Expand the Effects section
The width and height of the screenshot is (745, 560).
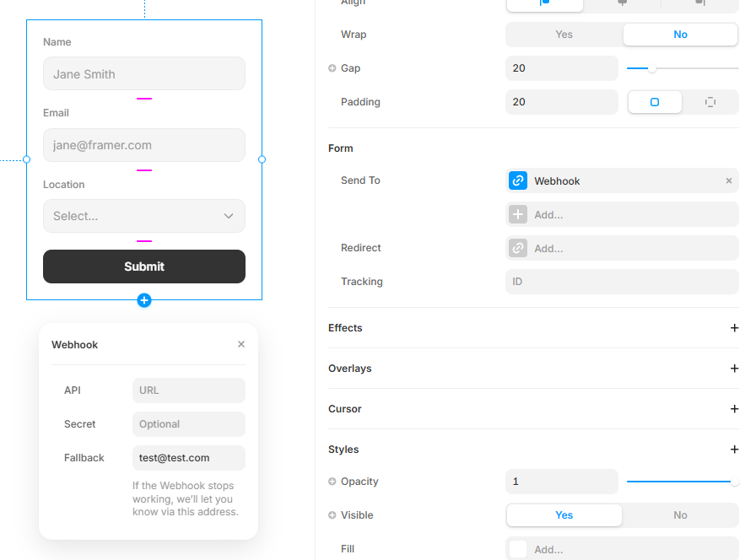[x=733, y=328]
